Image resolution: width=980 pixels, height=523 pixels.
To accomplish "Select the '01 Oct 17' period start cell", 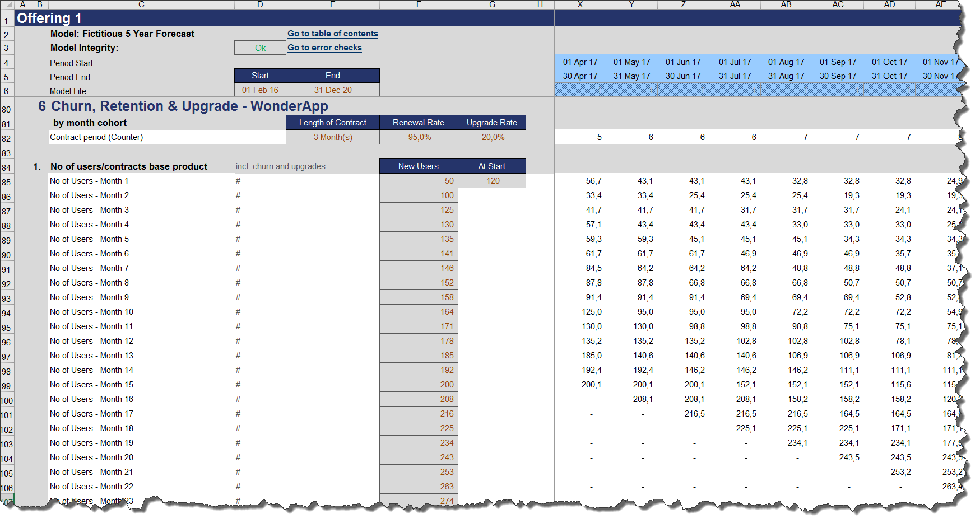I will point(890,62).
